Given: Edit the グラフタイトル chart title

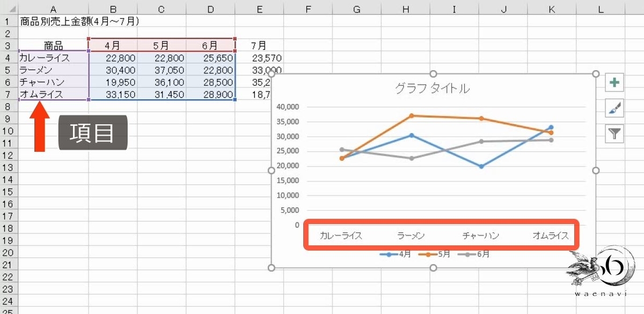Looking at the screenshot, I should click(x=433, y=89).
